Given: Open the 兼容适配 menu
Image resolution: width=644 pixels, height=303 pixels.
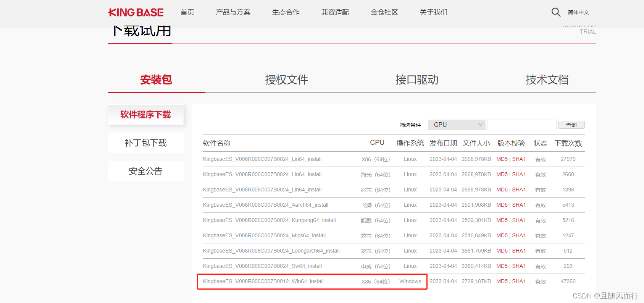Looking at the screenshot, I should click(x=335, y=12).
